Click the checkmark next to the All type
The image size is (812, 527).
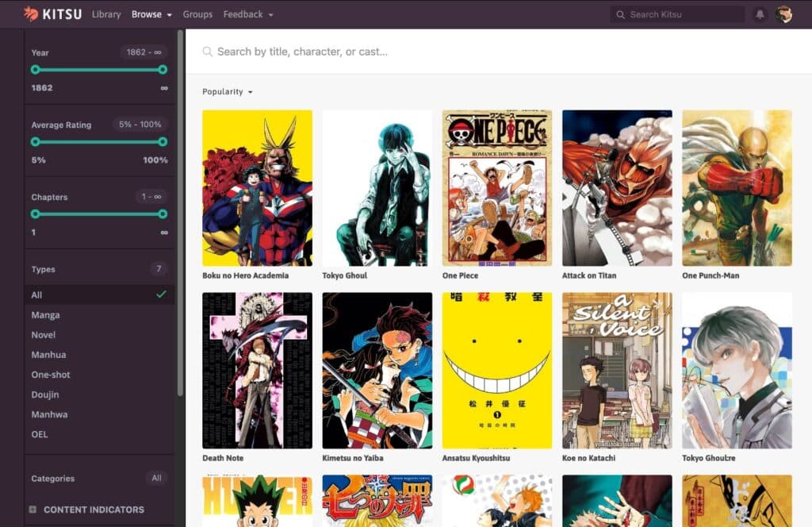pos(163,294)
